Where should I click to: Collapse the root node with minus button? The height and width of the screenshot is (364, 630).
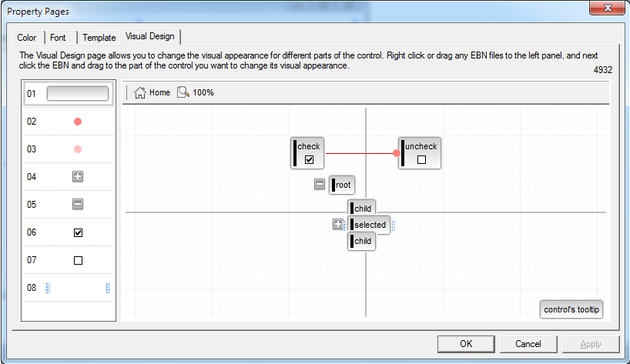pyautogui.click(x=320, y=184)
